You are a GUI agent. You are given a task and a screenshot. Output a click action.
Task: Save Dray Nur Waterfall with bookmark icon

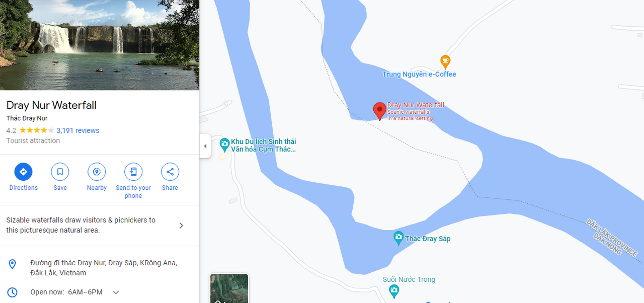60,172
